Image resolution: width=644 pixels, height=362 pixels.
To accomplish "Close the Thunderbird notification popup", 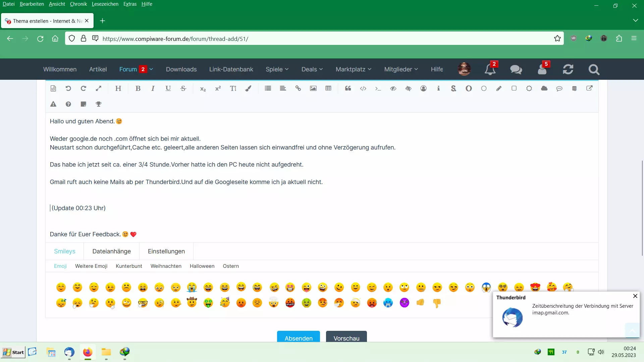I will coord(635,296).
